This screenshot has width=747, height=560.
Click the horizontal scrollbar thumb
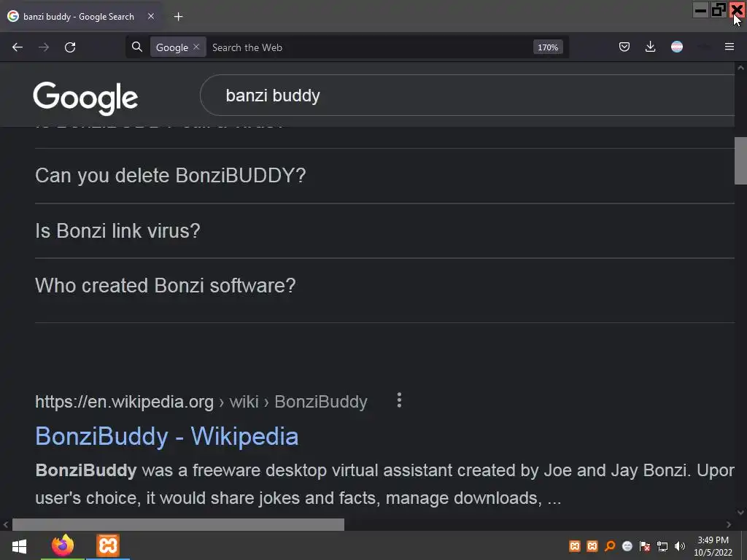point(178,524)
